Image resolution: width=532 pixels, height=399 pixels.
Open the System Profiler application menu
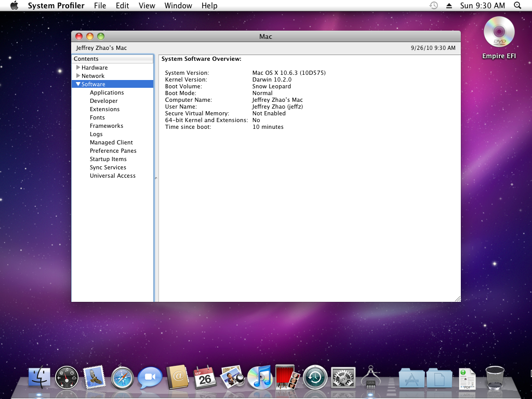[56, 5]
